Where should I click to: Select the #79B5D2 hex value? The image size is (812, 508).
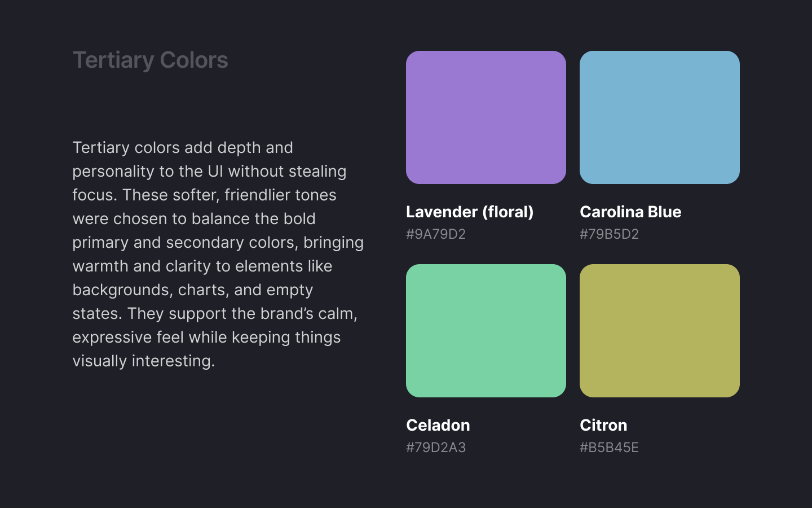click(x=609, y=234)
